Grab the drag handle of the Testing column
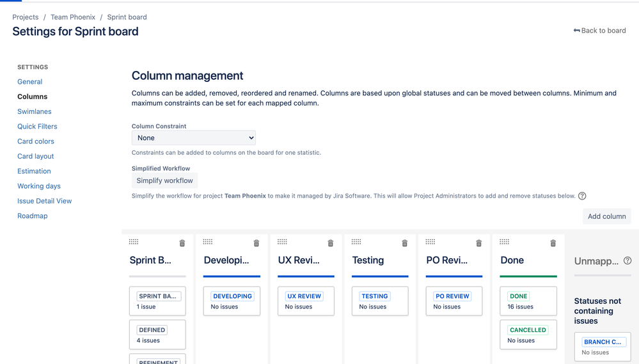Viewport: 639px width, 364px height. [356, 242]
